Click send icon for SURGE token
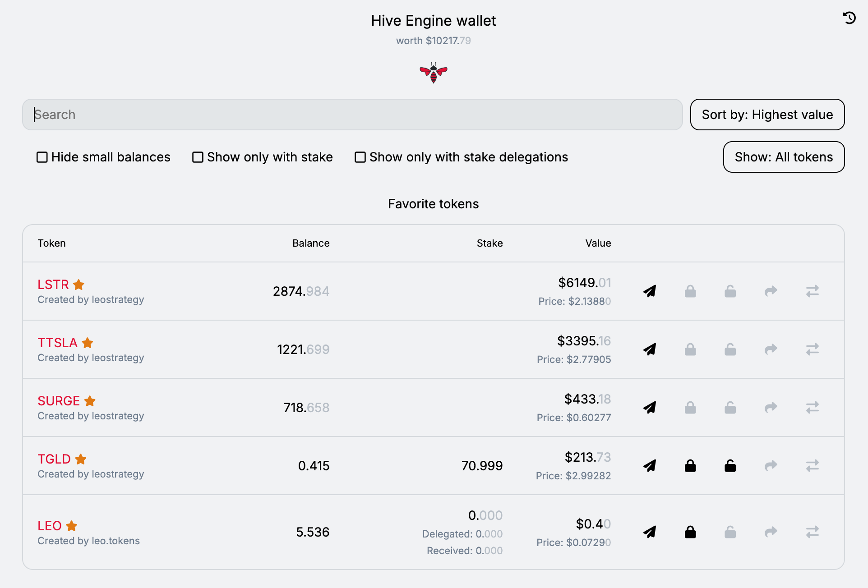Viewport: 868px width, 588px height. 650,408
